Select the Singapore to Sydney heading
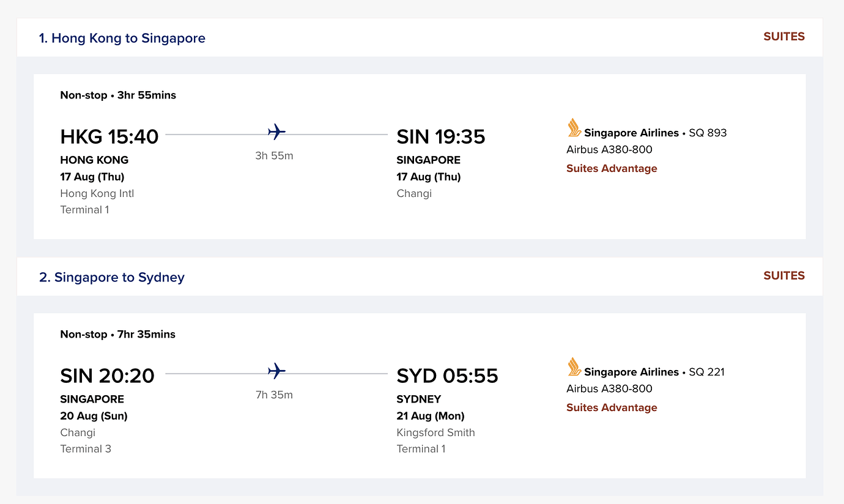This screenshot has height=504, width=844. pos(112,278)
